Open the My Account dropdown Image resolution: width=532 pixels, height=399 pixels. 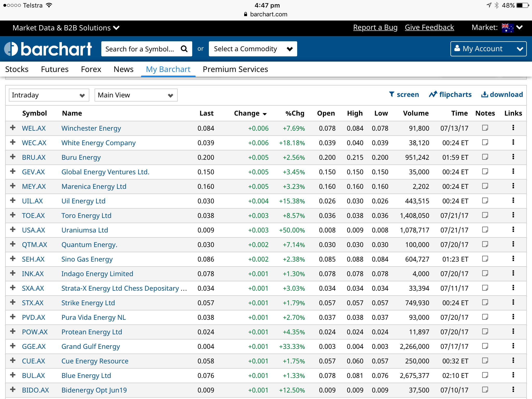488,49
